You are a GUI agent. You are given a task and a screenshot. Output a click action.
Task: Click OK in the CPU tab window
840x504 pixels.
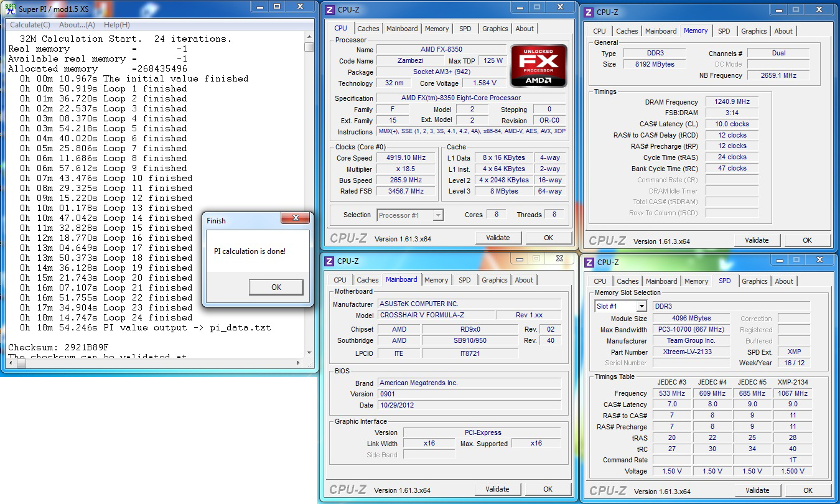(548, 238)
